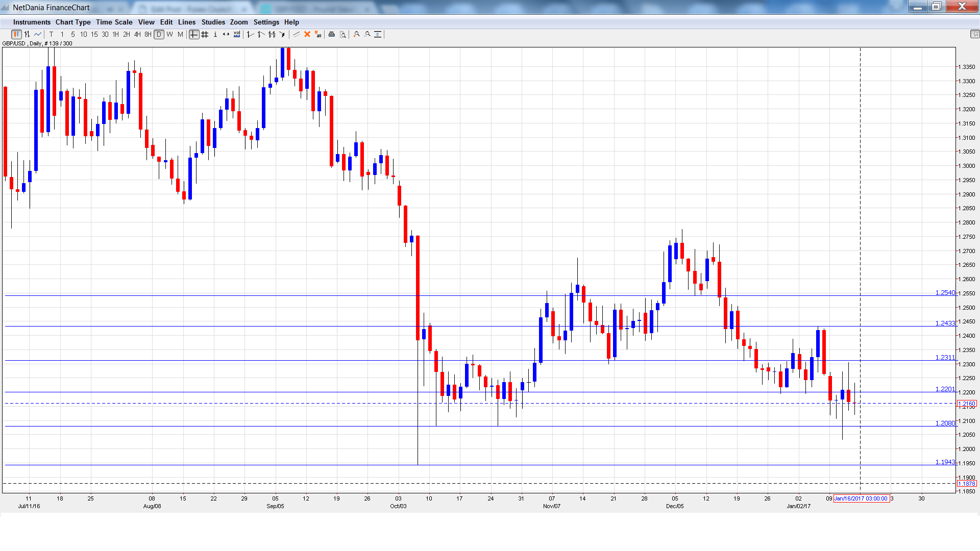
Task: Open the Instruments menu
Action: 32,22
